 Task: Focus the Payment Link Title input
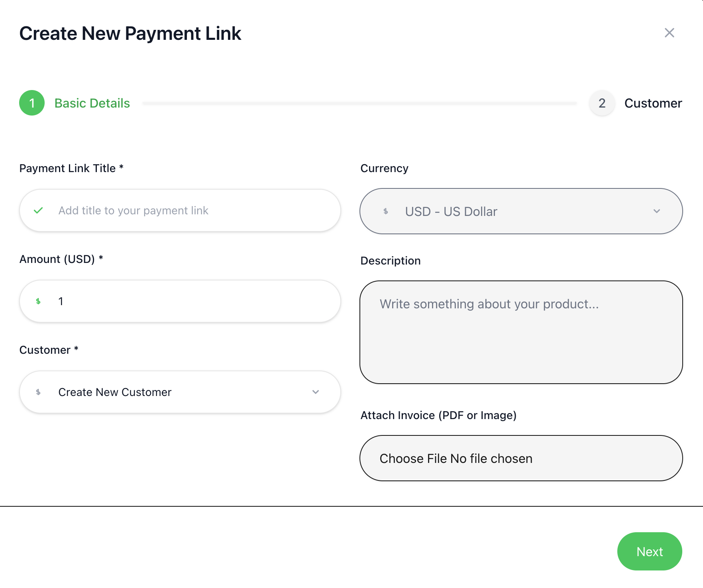click(180, 210)
